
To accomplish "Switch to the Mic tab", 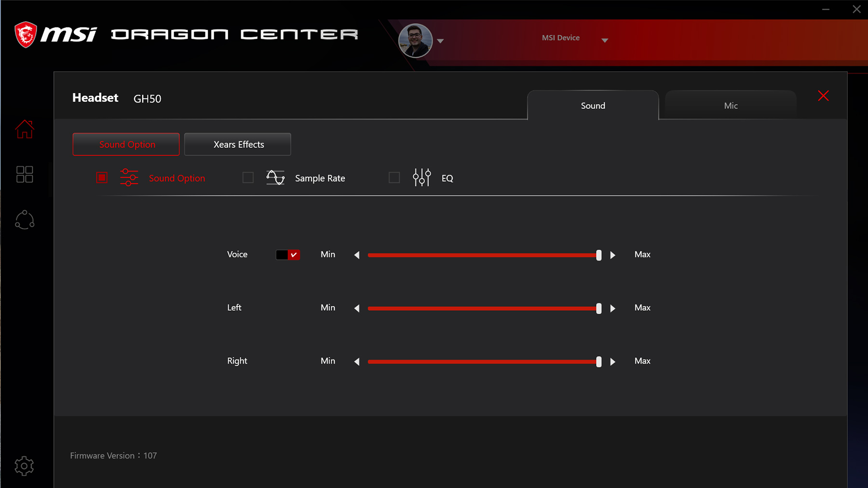I will 731,106.
